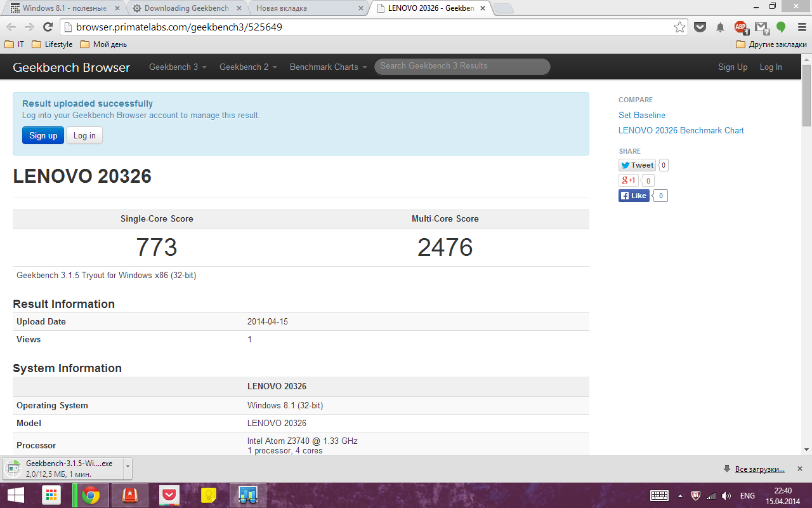Image resolution: width=812 pixels, height=508 pixels.
Task: Open the red Wunderlist taskbar app
Action: [x=130, y=495]
